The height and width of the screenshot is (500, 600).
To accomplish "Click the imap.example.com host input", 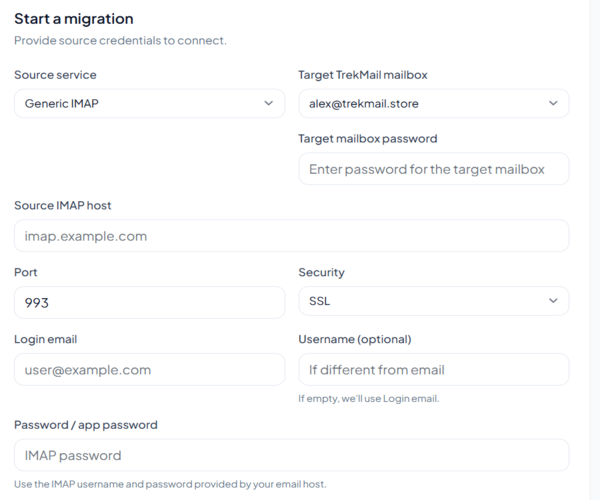I will [291, 236].
